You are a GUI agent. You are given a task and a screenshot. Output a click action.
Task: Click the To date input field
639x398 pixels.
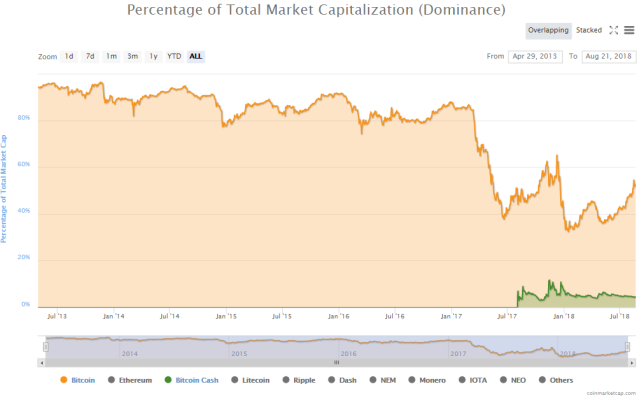click(608, 57)
